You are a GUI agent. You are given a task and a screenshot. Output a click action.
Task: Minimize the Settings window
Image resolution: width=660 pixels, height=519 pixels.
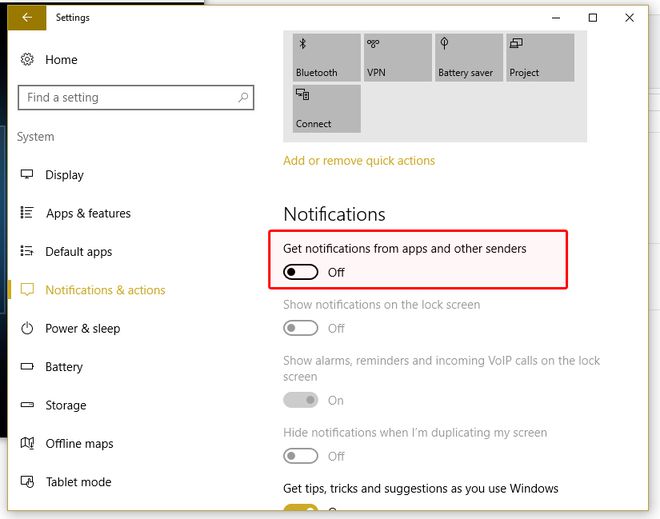tap(556, 18)
